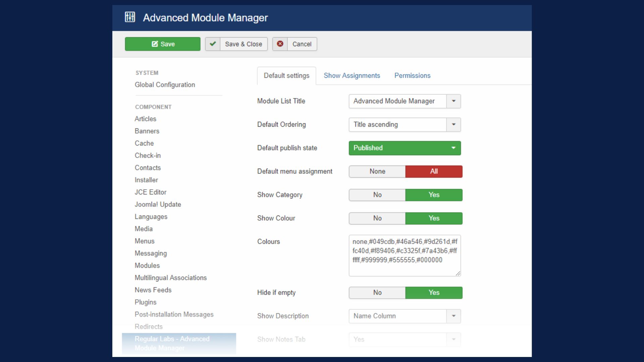Open Languages in the sidebar
This screenshot has height=362, width=644.
pos(151,217)
